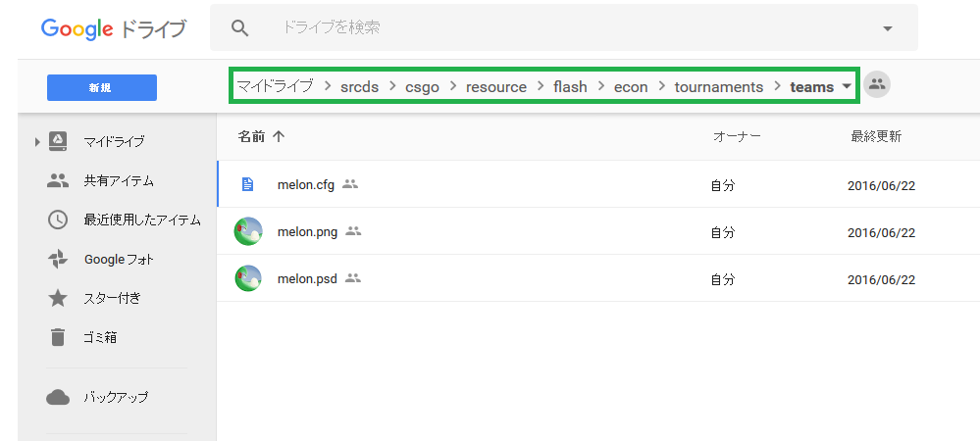Screen dimensions: 980x441
Task: Go to the csgo breadcrumb folder
Action: 422,86
